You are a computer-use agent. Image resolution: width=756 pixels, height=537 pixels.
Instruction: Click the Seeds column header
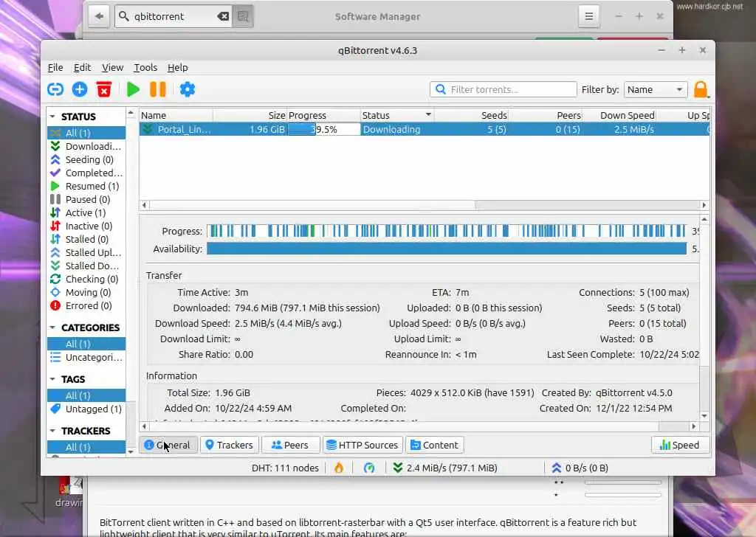pyautogui.click(x=472, y=115)
